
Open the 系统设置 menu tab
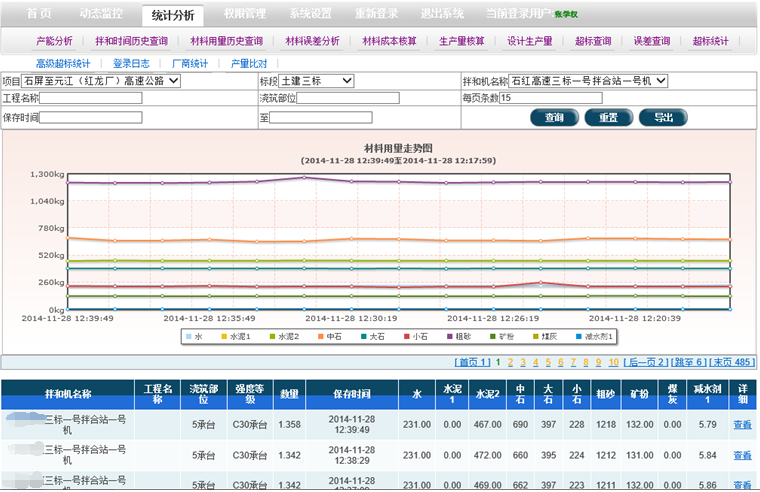pos(311,14)
